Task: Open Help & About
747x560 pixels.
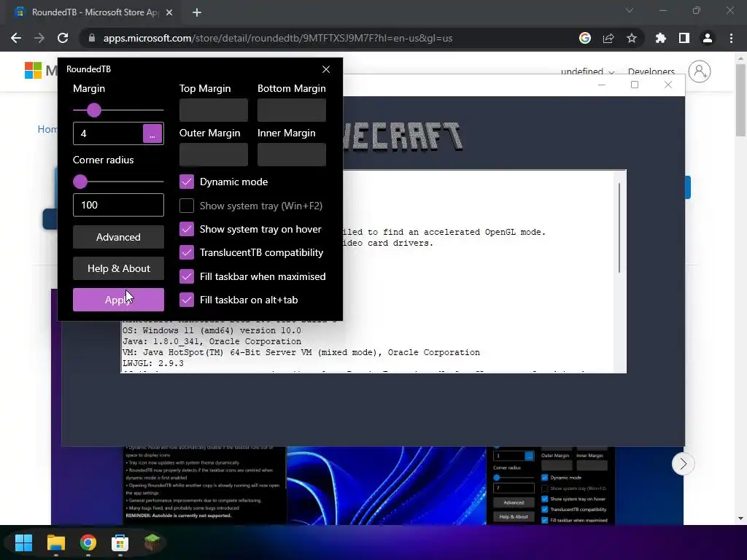Action: [118, 268]
